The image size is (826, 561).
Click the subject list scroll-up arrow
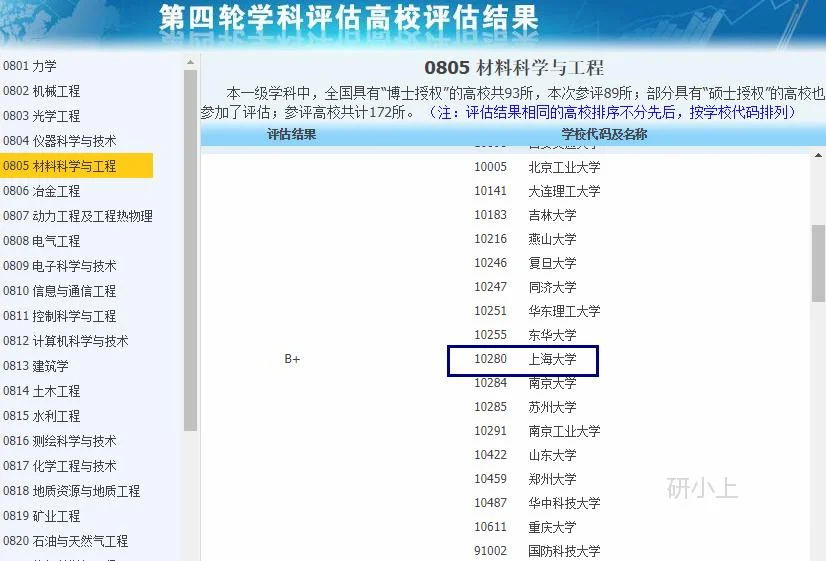click(190, 63)
